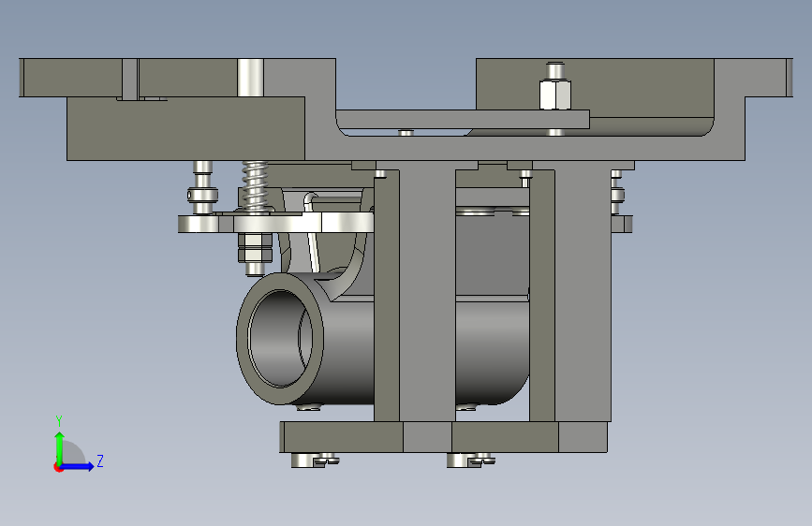Click the red origin dot of the triad

click(x=57, y=467)
